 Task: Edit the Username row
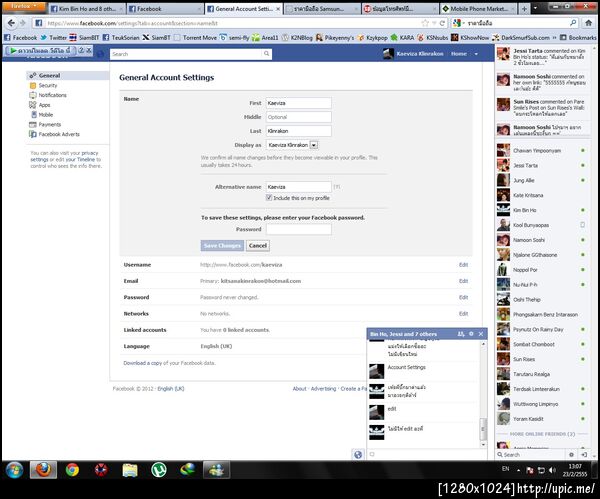[x=463, y=265]
